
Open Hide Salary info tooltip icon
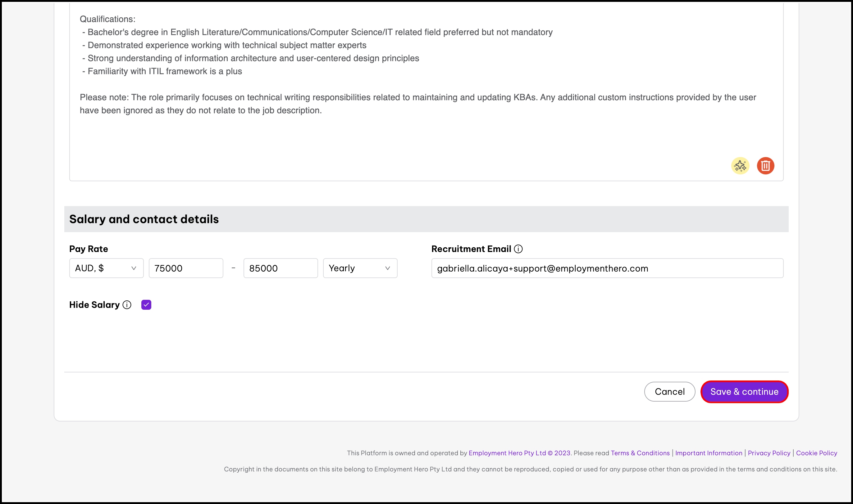pyautogui.click(x=127, y=305)
